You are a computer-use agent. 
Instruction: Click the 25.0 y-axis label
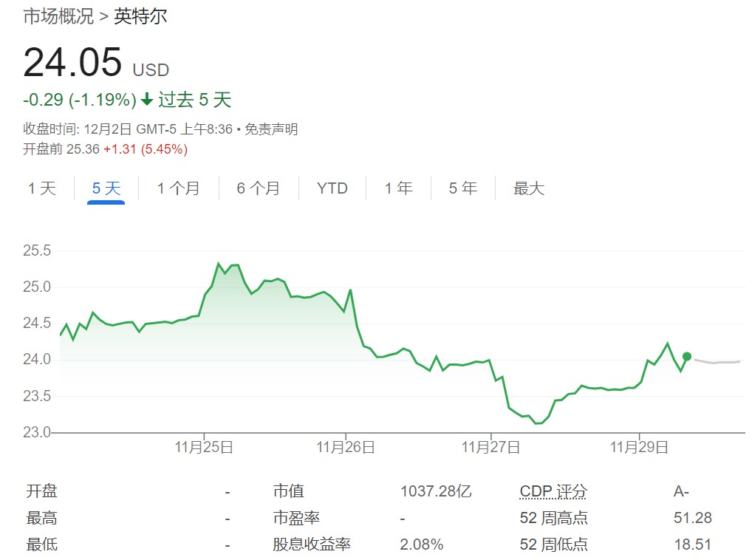click(x=37, y=287)
